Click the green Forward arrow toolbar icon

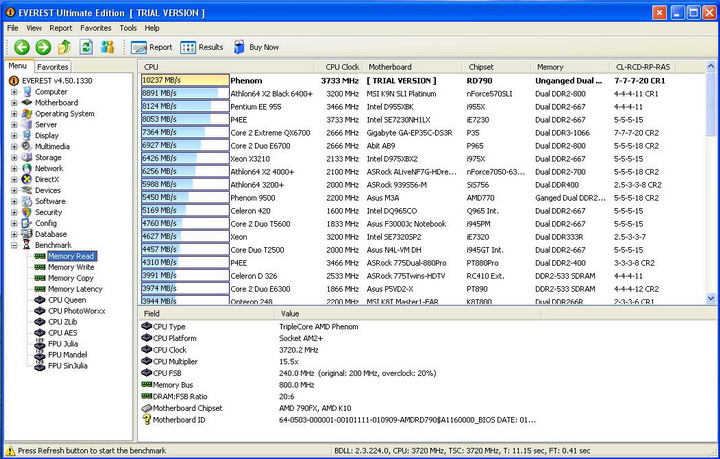click(43, 47)
